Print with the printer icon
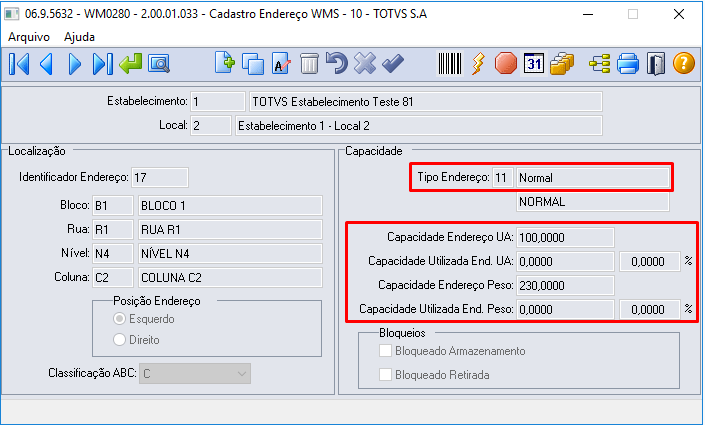The width and height of the screenshot is (705, 425). [628, 63]
